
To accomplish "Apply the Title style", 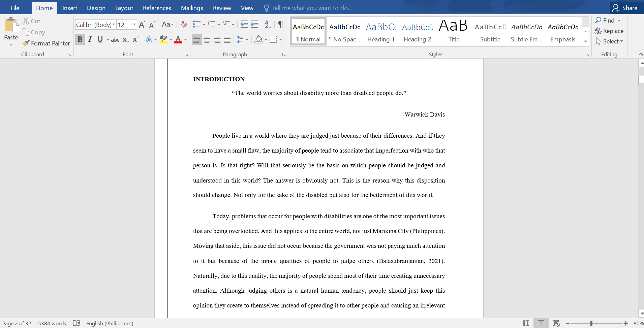I will pos(454,31).
